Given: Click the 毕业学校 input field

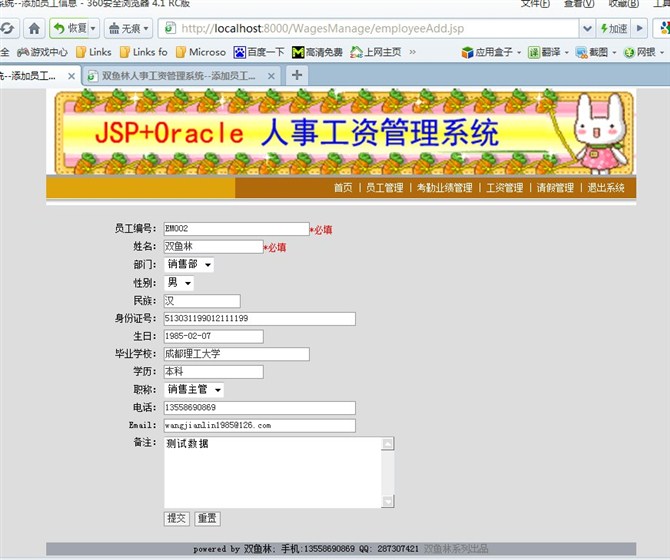Looking at the screenshot, I should click(x=236, y=354).
